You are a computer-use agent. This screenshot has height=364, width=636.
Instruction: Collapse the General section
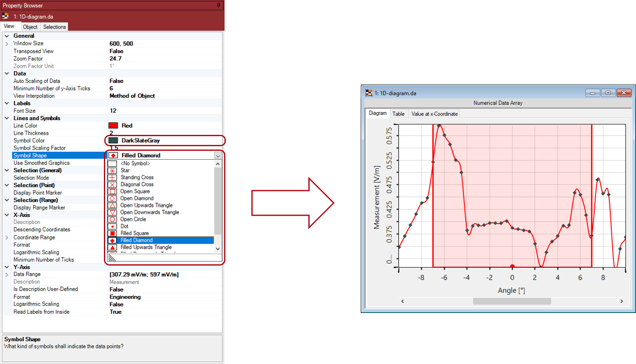pyautogui.click(x=7, y=36)
